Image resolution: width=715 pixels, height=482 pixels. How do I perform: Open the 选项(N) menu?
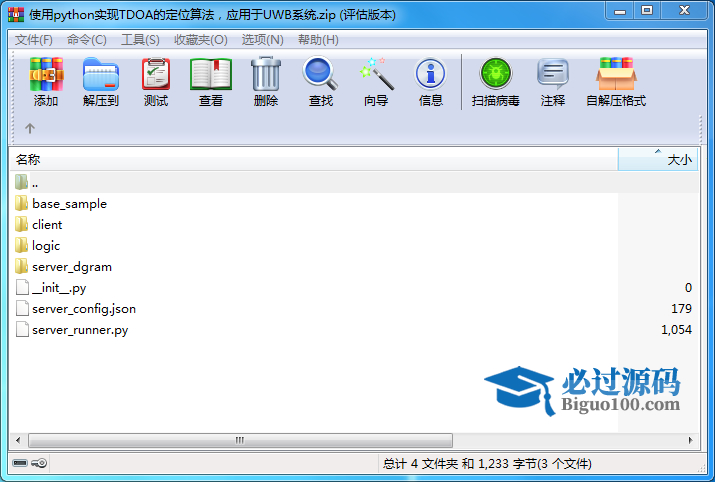pyautogui.click(x=263, y=40)
